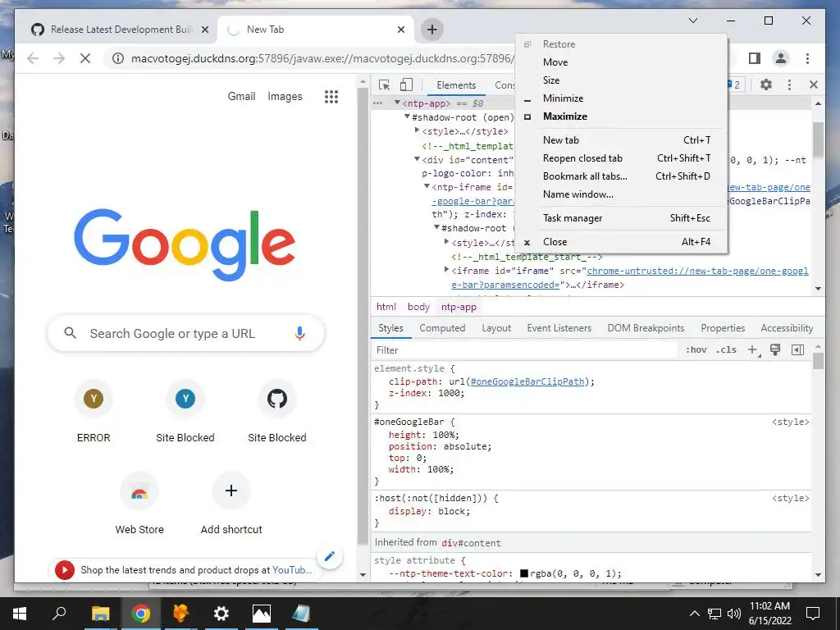This screenshot has width=840, height=630.
Task: Click the Add shortcut plus tile
Action: point(231,504)
